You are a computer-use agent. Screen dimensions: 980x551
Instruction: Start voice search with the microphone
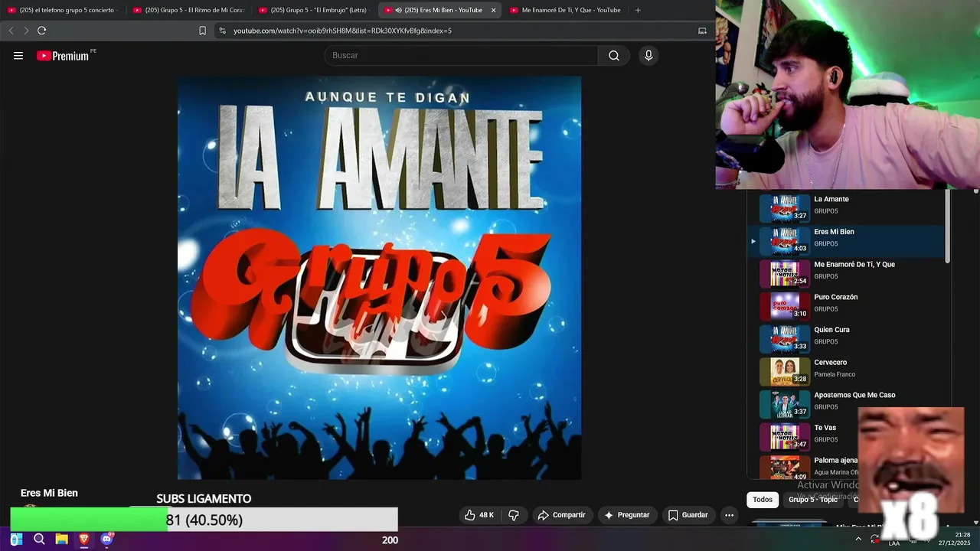(648, 56)
